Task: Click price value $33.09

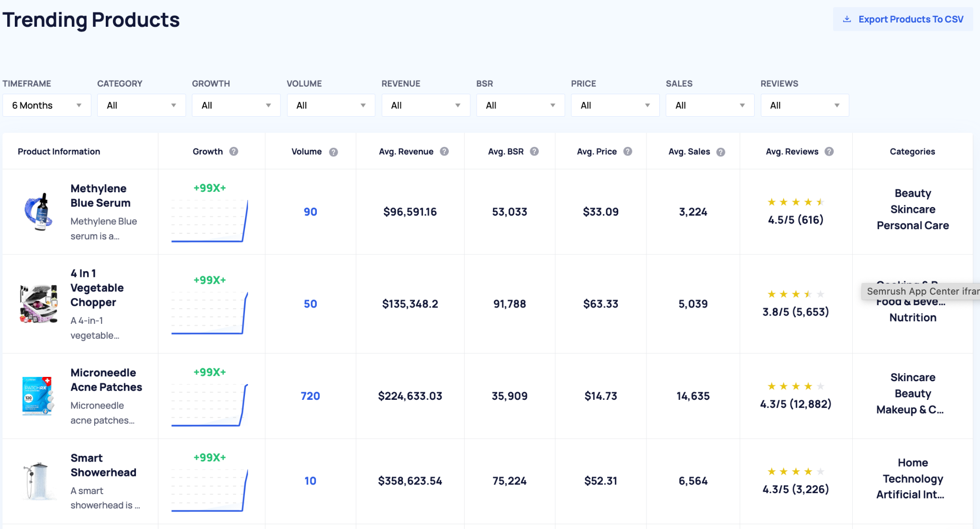Action: click(601, 212)
